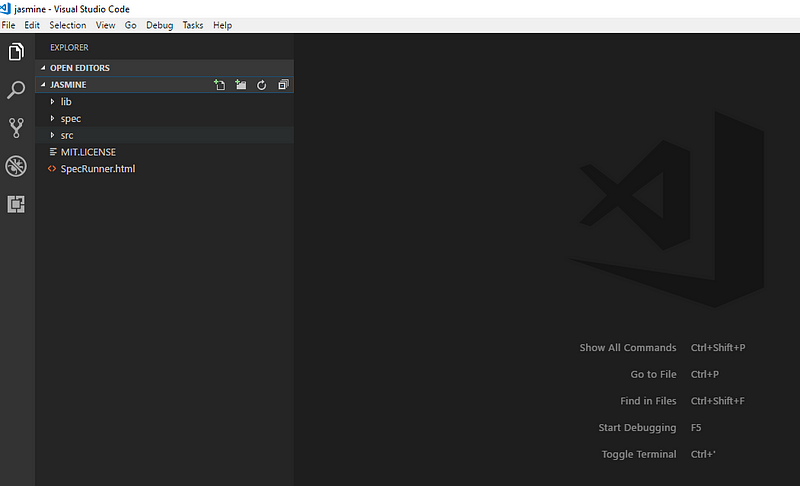Screen dimensions: 800x486
Task: Open the File menu
Action: point(8,25)
